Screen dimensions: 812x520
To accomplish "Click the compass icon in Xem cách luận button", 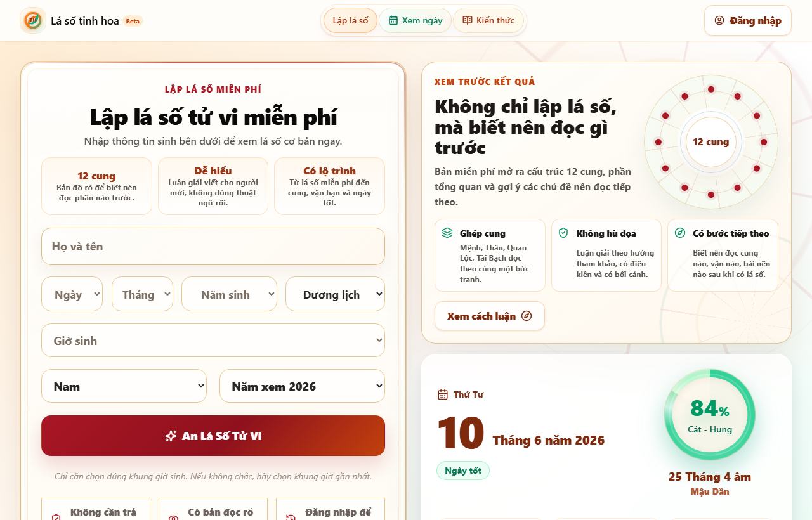I will point(527,316).
